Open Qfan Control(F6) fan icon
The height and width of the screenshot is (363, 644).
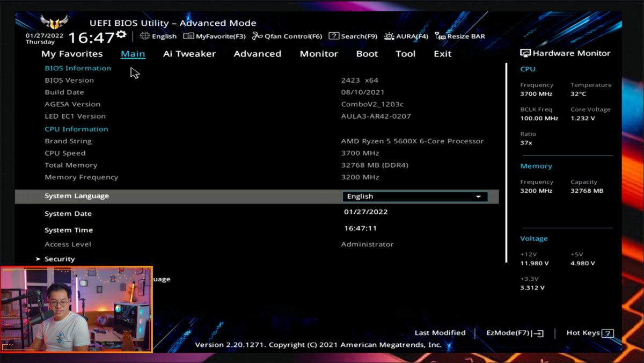[x=258, y=37]
